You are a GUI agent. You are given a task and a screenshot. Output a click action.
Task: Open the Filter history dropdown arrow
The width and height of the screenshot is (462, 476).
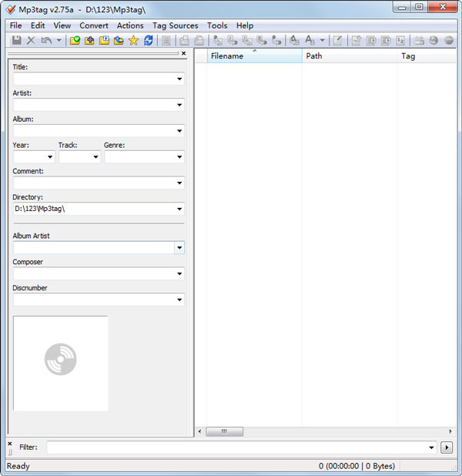pos(431,448)
